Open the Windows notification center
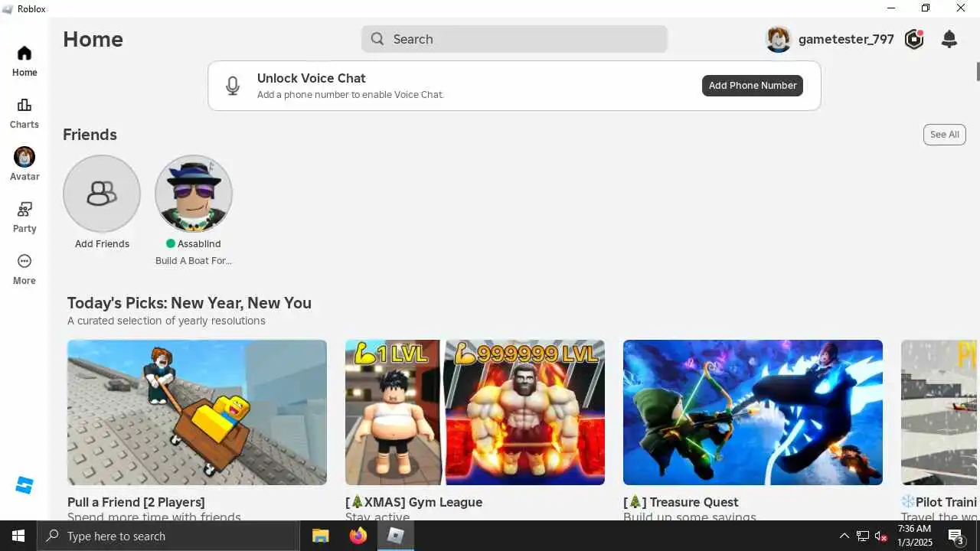 pyautogui.click(x=955, y=536)
